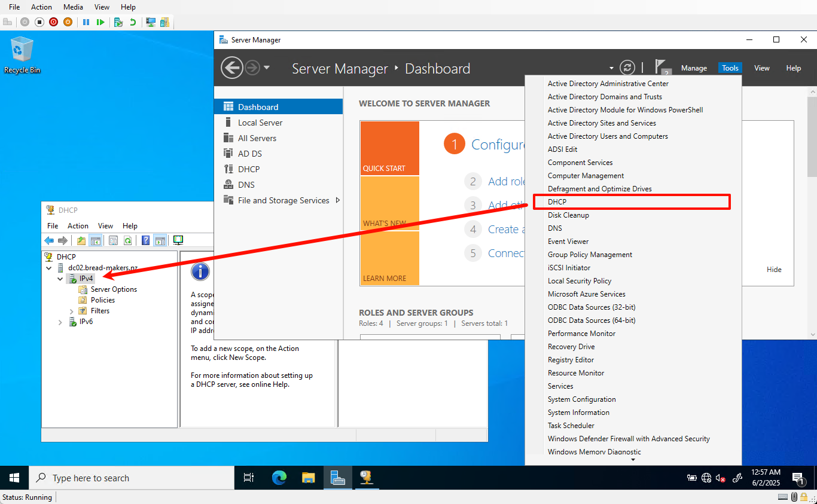
Task: Click the Hide button in Server Manager
Action: click(x=774, y=269)
